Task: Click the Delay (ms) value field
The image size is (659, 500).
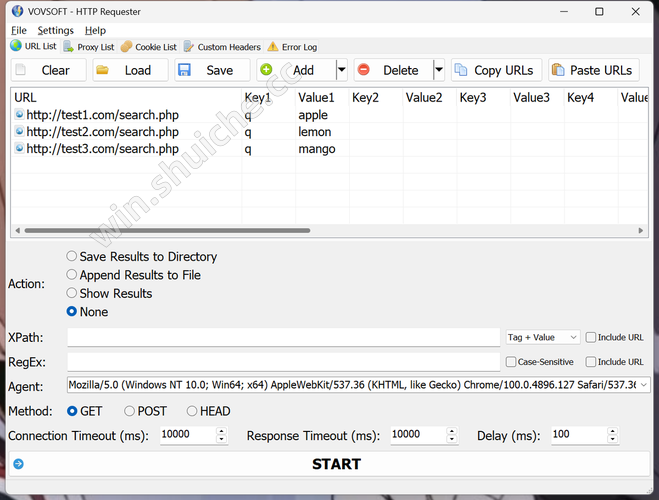Action: coord(579,434)
